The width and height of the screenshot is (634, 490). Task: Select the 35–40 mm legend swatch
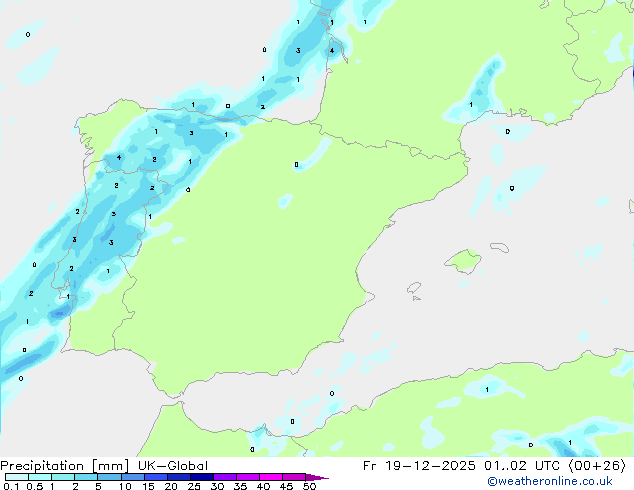pyautogui.click(x=247, y=477)
